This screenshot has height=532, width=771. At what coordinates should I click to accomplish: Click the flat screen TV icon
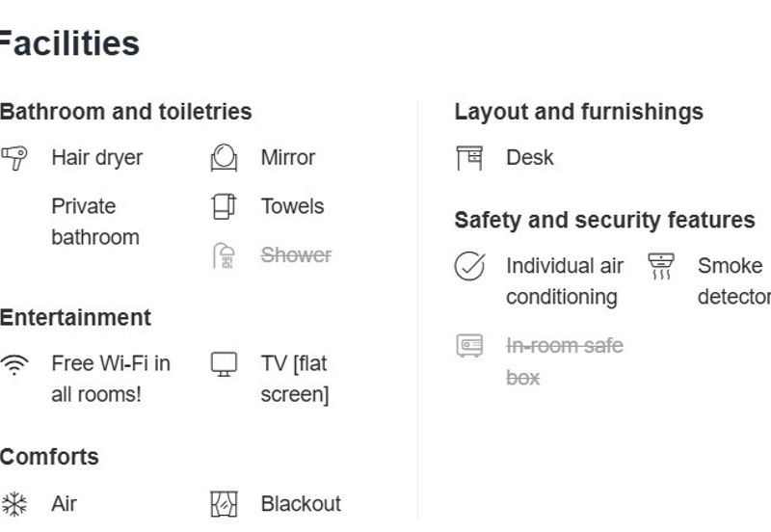pyautogui.click(x=224, y=365)
